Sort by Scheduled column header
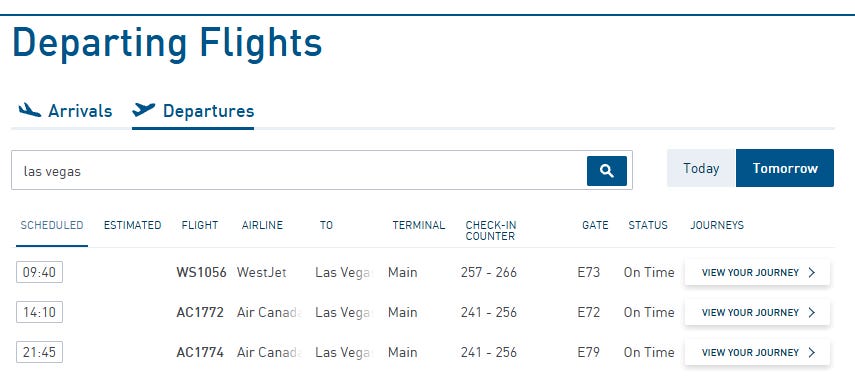Screen dimensions: 855x387 click(x=52, y=225)
